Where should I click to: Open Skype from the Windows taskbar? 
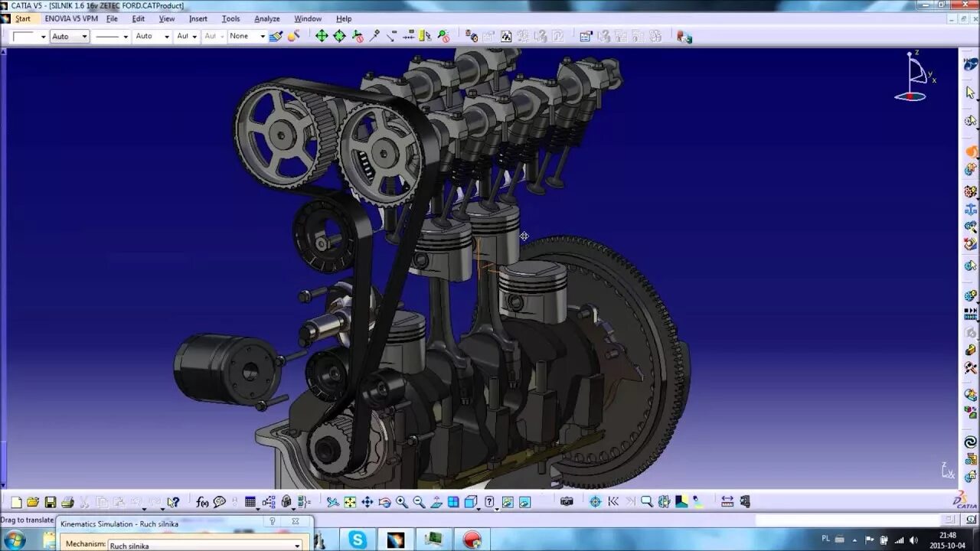coord(358,540)
